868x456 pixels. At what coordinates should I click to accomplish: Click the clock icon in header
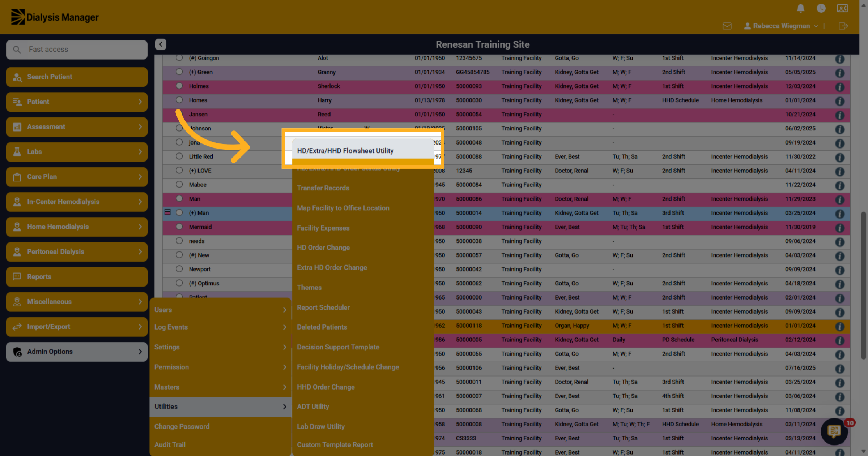pos(821,8)
